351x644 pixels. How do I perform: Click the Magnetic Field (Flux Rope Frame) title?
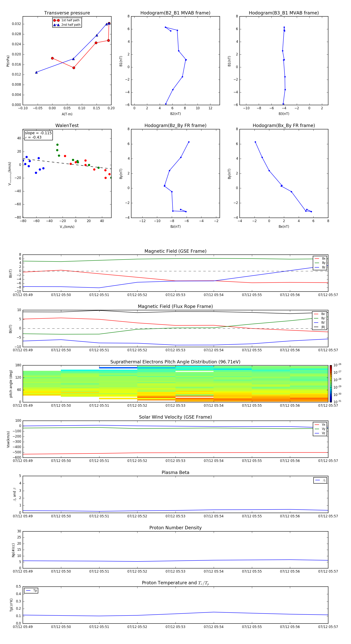point(175,307)
